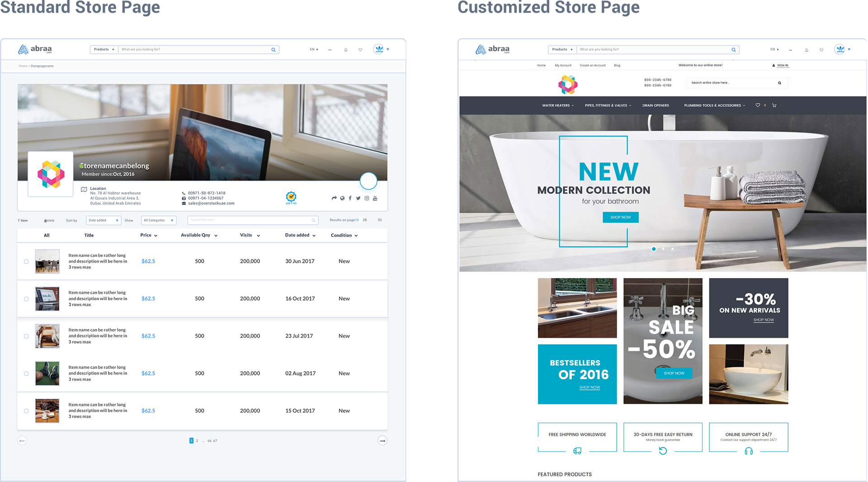Click the Search for item field
The image size is (868, 482).
pos(253,220)
